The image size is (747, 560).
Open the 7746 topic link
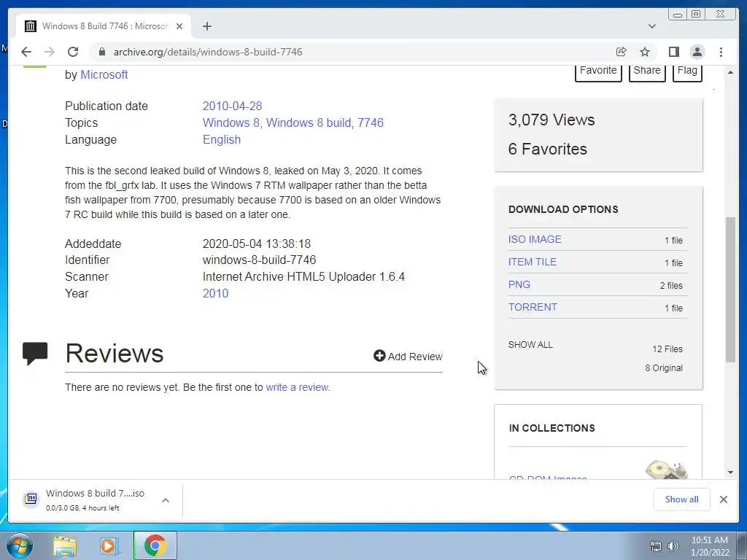[370, 122]
